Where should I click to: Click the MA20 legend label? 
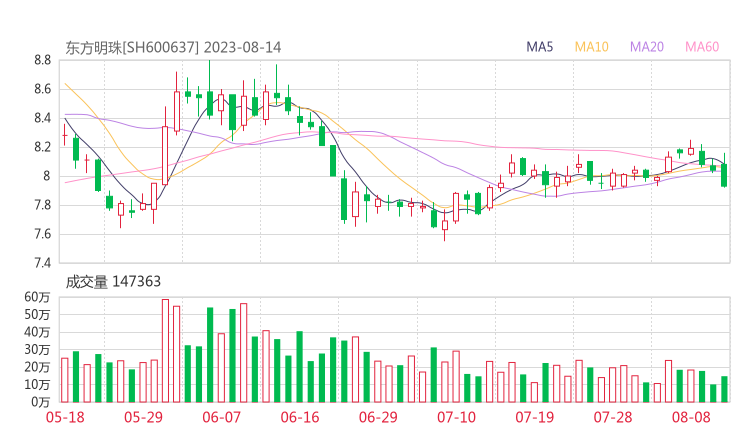pos(647,47)
